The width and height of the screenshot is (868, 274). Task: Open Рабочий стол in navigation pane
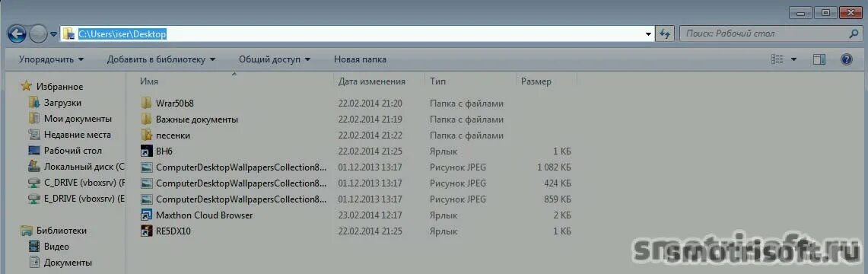pos(73,151)
